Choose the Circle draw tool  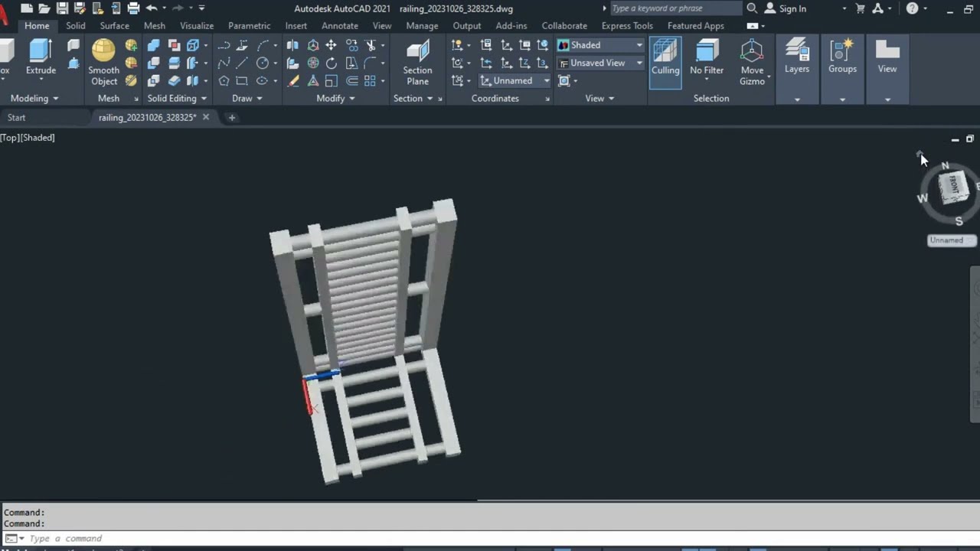pos(263,63)
